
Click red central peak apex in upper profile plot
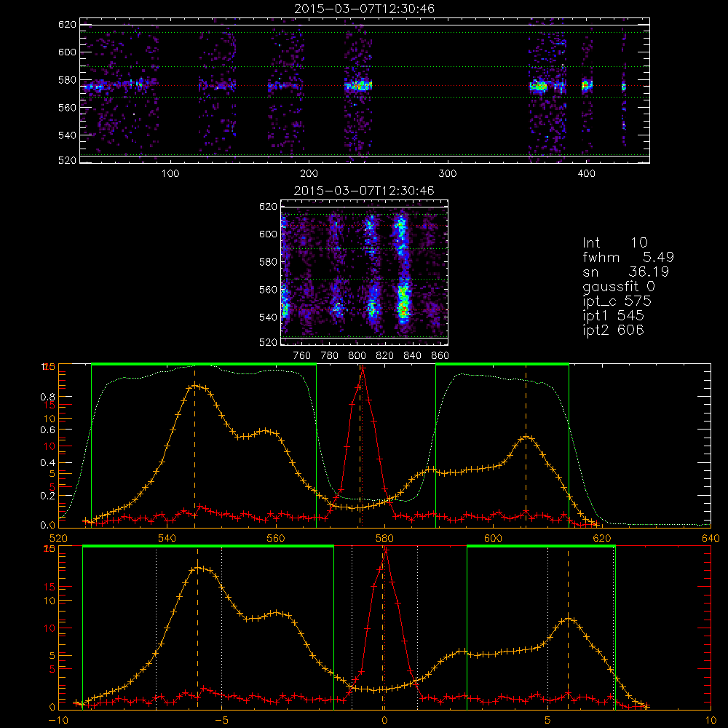click(x=363, y=368)
